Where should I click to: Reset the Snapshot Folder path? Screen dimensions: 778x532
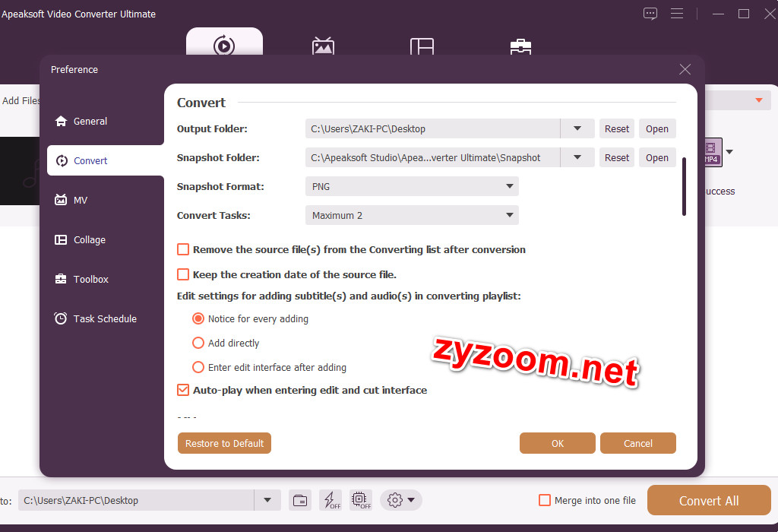[617, 157]
